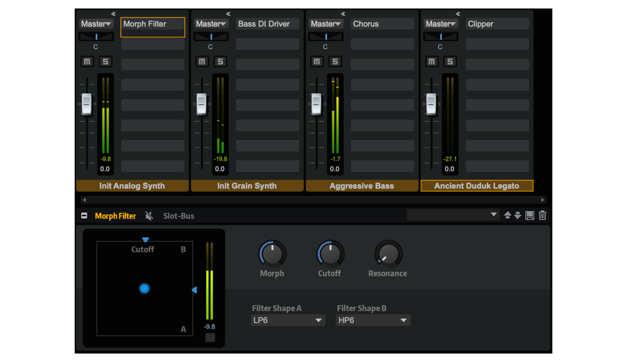Adjust the Ancient Duduk Legato volume fader
644x362 pixels.
[x=431, y=105]
